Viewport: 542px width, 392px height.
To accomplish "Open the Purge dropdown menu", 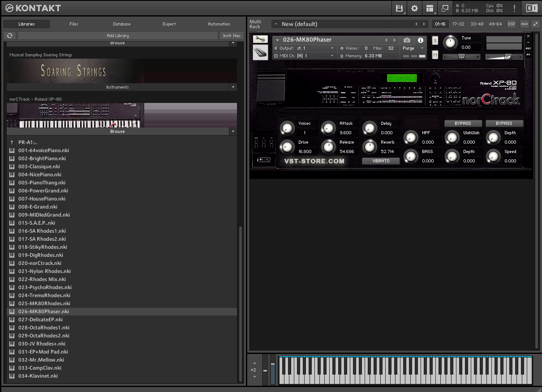I will [x=413, y=48].
